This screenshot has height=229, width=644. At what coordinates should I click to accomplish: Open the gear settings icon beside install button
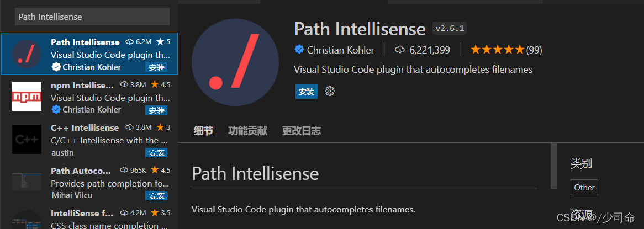[x=330, y=92]
